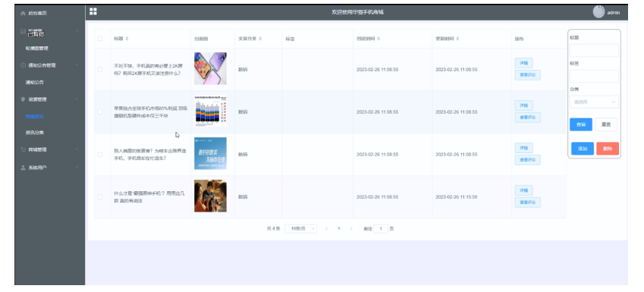Click the user icon beside 系统用户
644x292 pixels.
tap(23, 168)
